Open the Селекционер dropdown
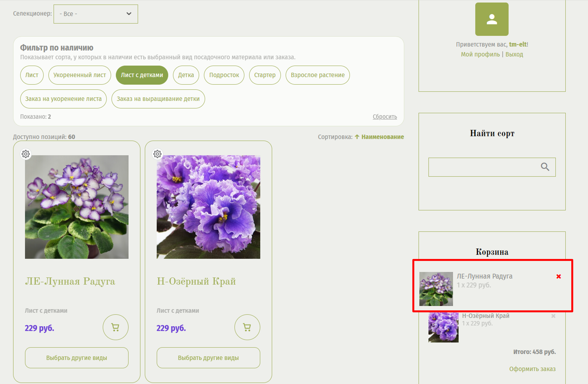Viewport: 588px width, 384px height. (96, 14)
